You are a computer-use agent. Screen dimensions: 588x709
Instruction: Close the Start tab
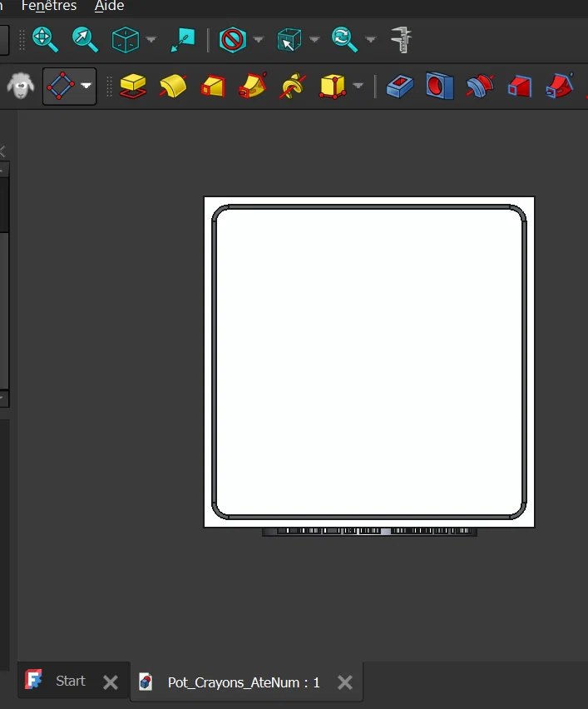coord(111,682)
